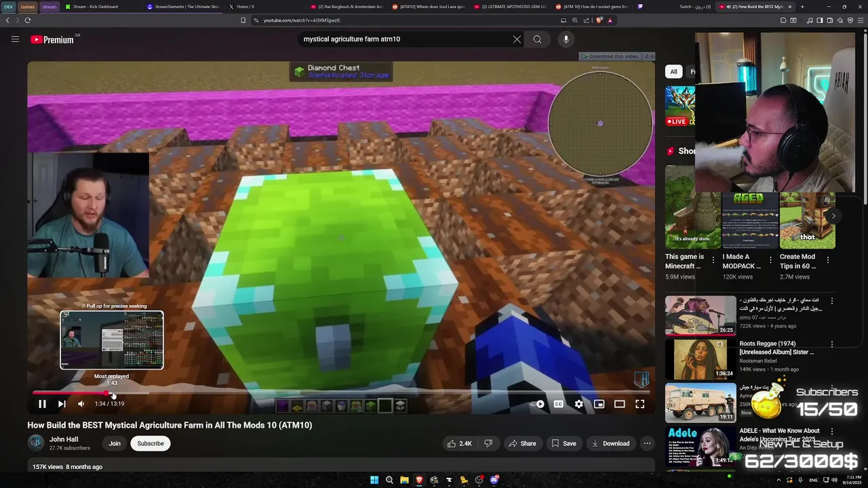
Task: Switch to miniplayer mode
Action: pos(599,404)
